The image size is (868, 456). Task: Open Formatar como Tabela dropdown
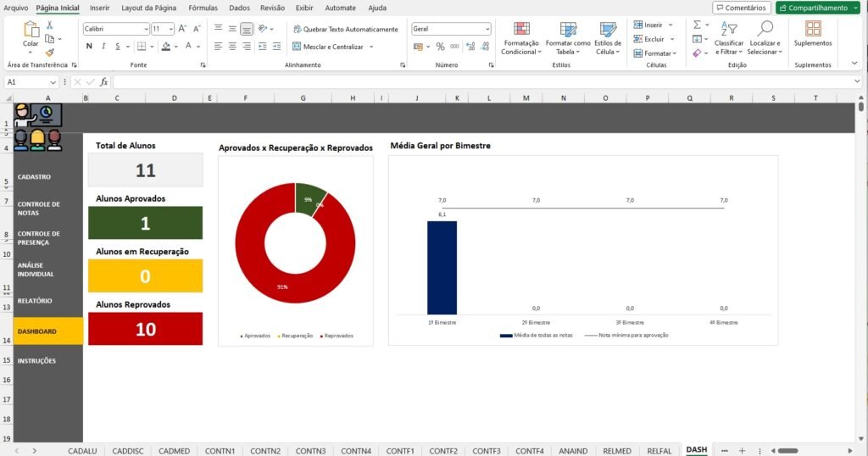(x=568, y=39)
